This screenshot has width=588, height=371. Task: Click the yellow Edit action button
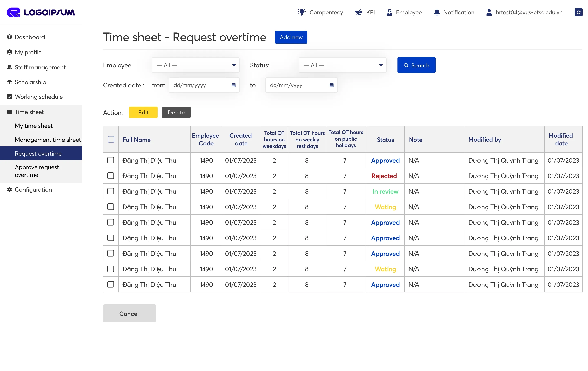[143, 112]
